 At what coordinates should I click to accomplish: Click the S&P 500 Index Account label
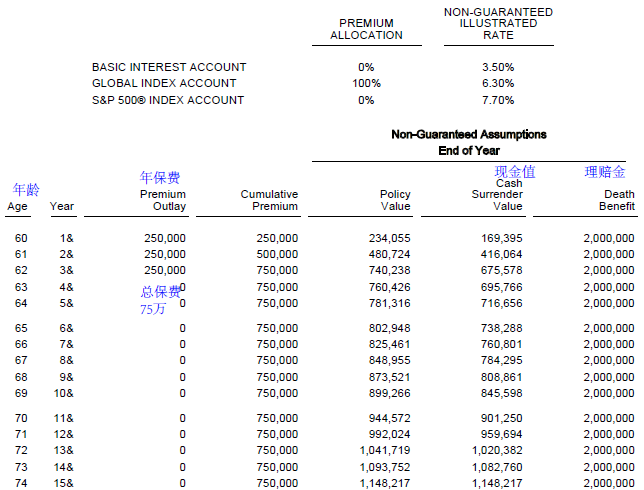pos(168,100)
